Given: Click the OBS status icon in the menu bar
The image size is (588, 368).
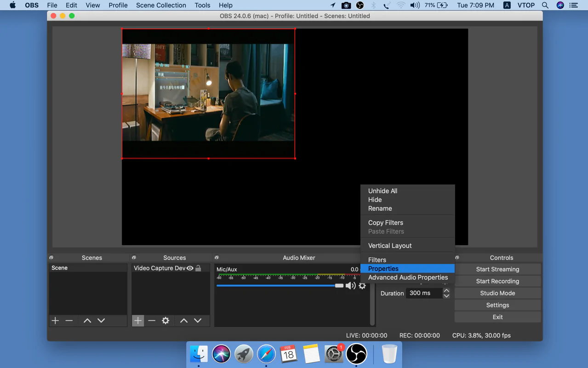Looking at the screenshot, I should coord(360,5).
